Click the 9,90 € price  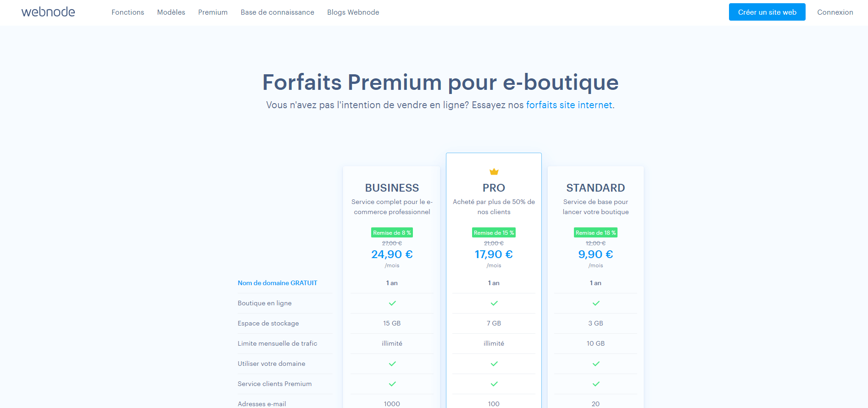pyautogui.click(x=595, y=254)
